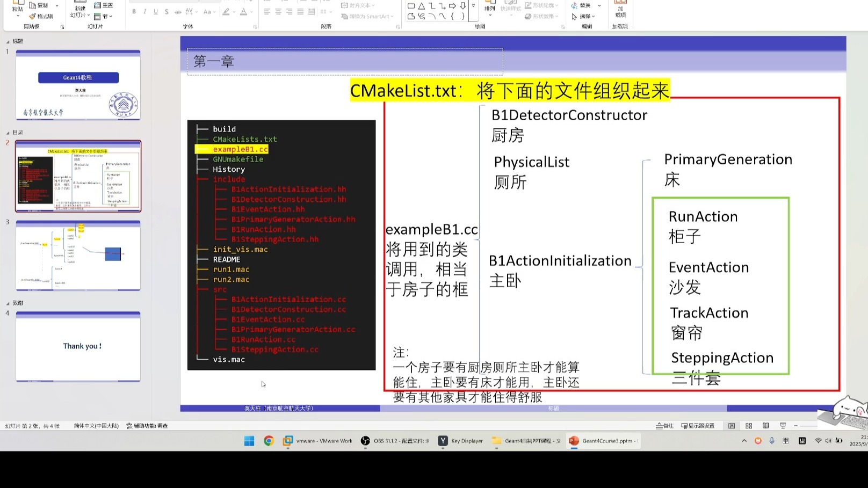The image size is (868, 488).
Task: Click the 第一章 title text box
Action: tap(345, 62)
